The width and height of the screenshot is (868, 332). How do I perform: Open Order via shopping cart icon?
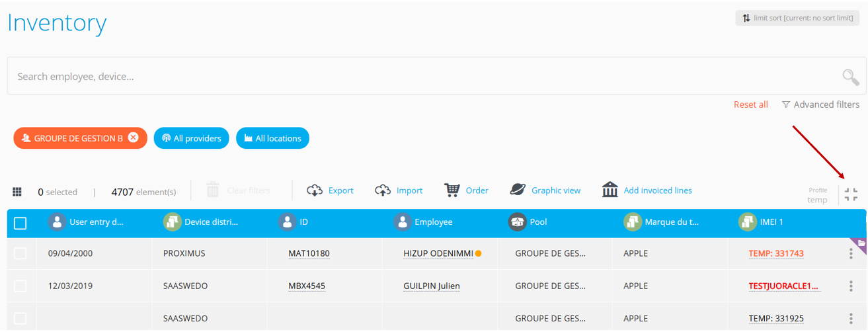tap(452, 190)
